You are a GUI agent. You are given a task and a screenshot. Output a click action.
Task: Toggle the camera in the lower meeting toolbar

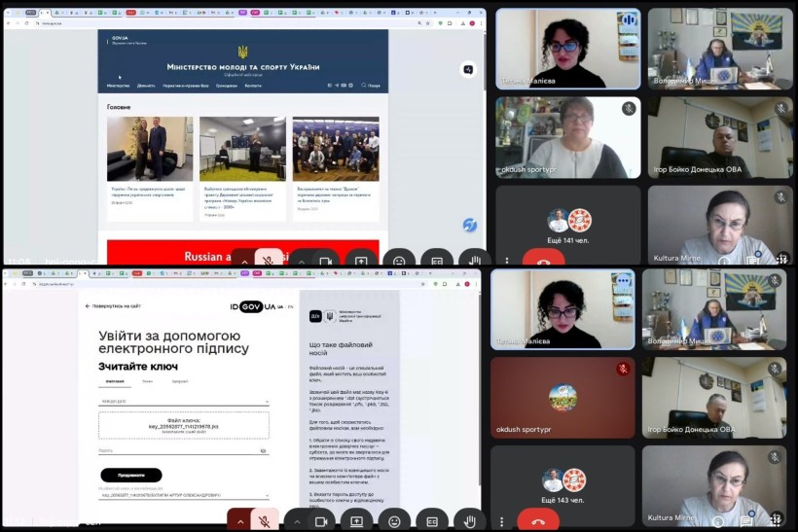point(320,521)
